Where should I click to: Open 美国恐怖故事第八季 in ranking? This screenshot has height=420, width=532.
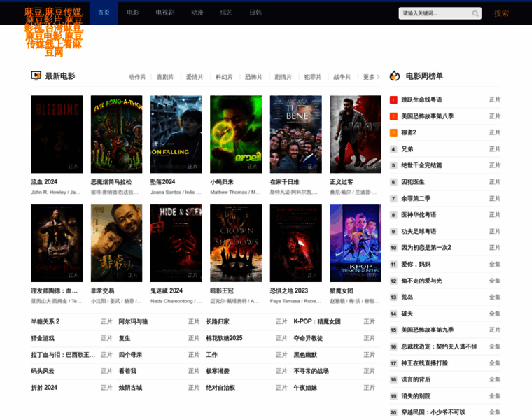point(427,116)
